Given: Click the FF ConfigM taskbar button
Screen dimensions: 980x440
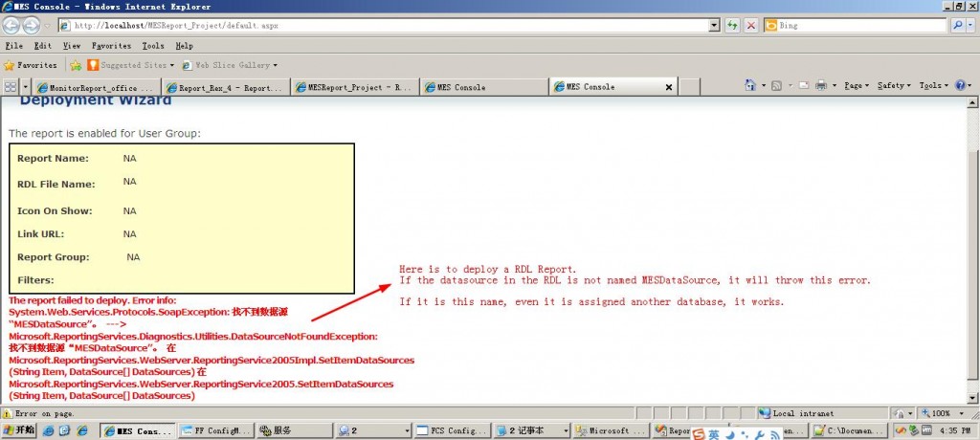Looking at the screenshot, I should (215, 430).
